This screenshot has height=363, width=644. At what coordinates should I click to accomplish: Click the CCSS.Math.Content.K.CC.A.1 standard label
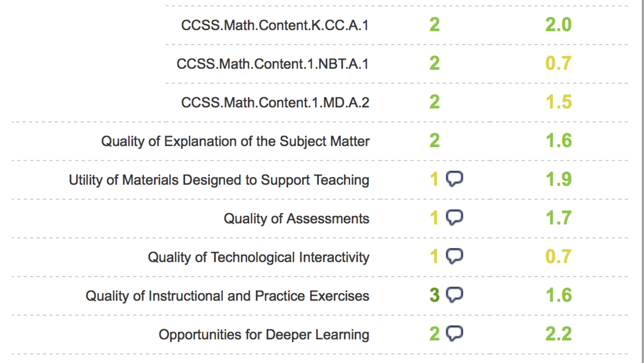tap(275, 25)
